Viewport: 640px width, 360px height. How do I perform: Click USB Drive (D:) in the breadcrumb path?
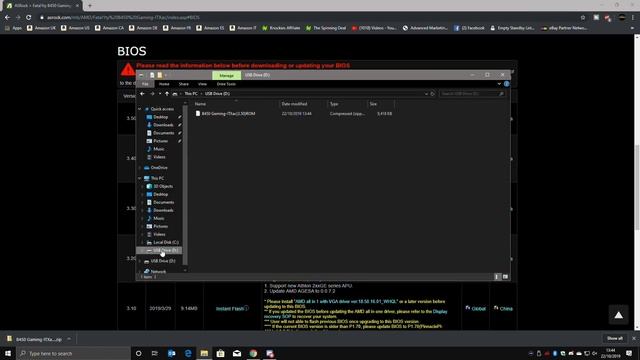click(217, 94)
